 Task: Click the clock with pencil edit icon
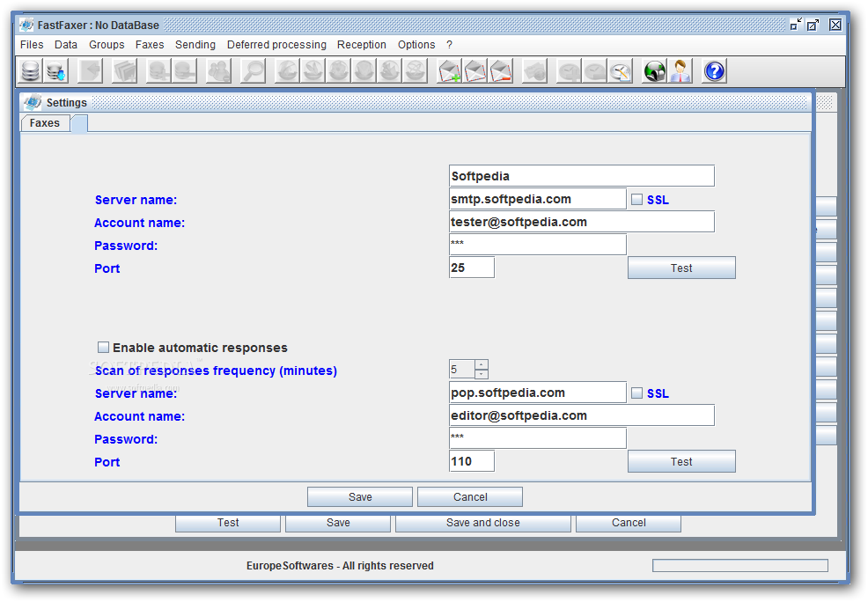[620, 71]
